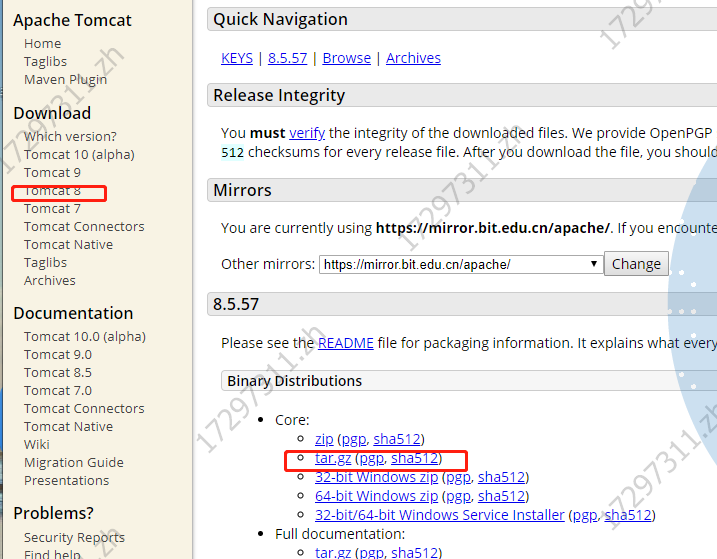Open the Browse quick navigation link
Viewport: 717px width, 559px height.
pos(347,58)
